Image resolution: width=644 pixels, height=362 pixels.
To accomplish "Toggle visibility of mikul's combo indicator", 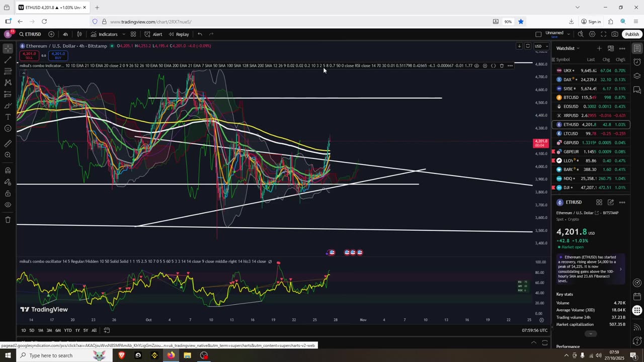I will click(476, 65).
